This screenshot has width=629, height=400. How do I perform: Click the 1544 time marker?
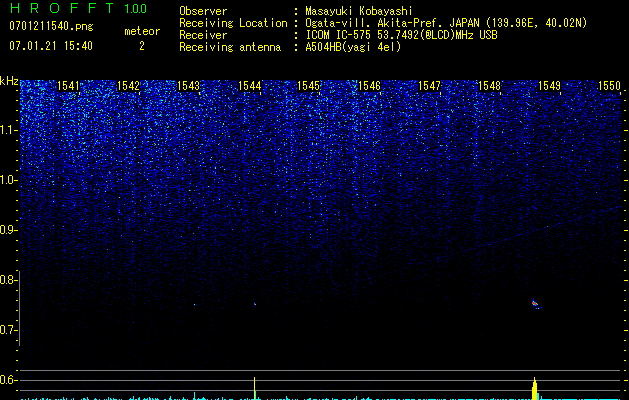(250, 86)
